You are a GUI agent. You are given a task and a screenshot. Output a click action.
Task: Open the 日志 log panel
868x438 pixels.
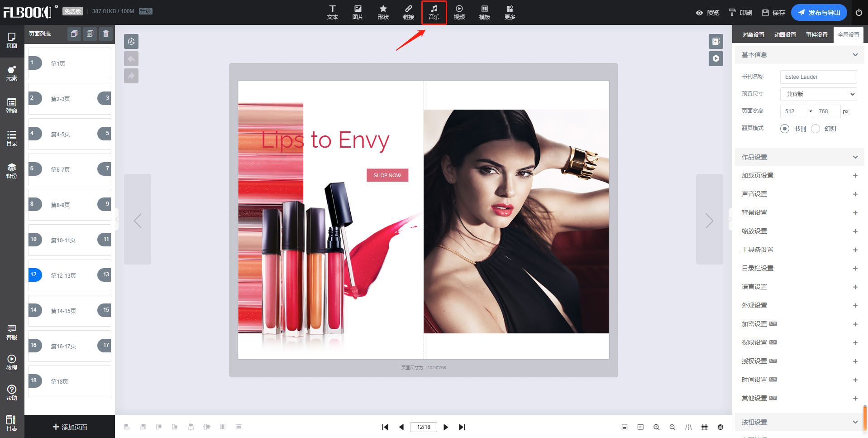[x=12, y=423]
